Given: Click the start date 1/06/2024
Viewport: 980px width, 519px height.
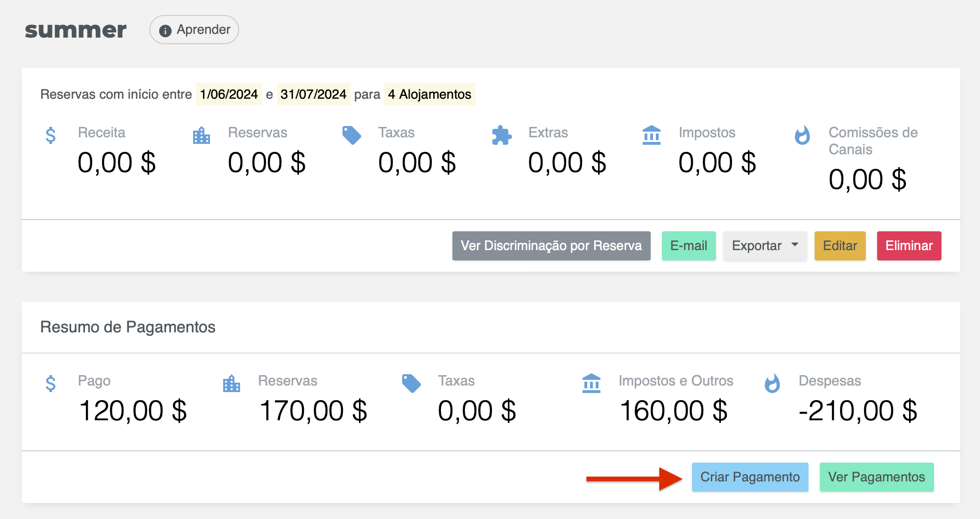Looking at the screenshot, I should [229, 94].
